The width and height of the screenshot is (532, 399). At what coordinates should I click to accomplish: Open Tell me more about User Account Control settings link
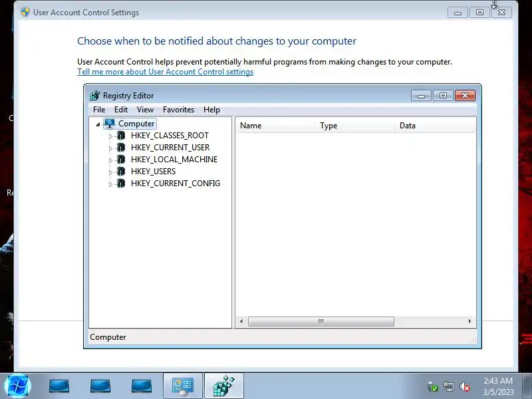coord(165,72)
